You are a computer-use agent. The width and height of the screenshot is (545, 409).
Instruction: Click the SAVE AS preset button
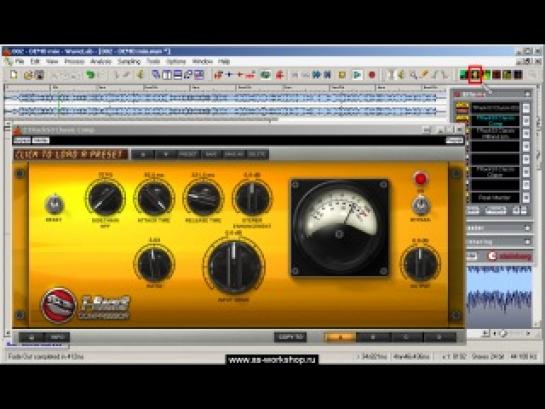coord(234,155)
